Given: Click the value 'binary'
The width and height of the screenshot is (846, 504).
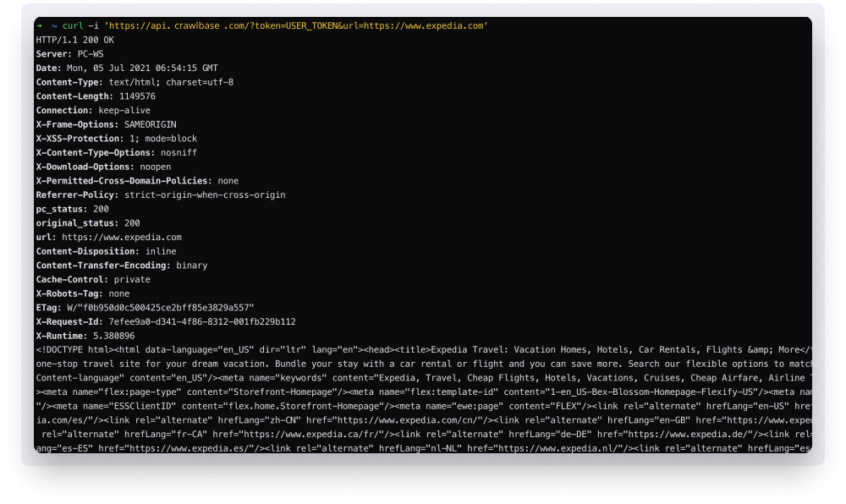Looking at the screenshot, I should [x=192, y=266].
